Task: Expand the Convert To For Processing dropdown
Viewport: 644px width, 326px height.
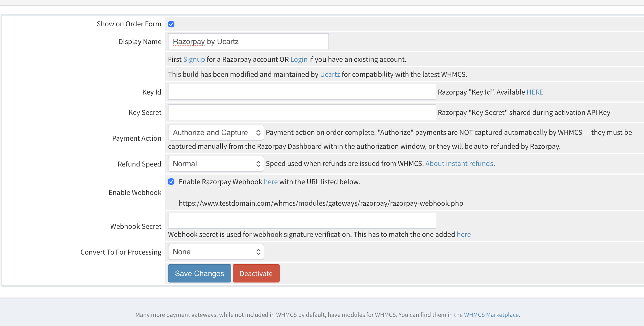Action: pos(216,252)
